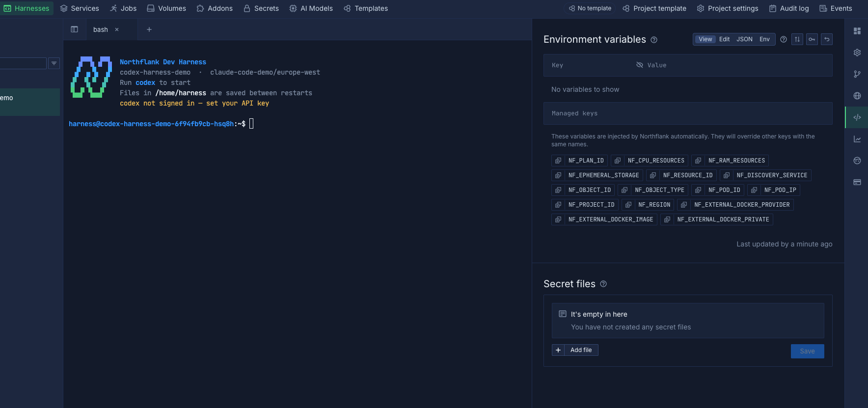Click the undo arrow button in Environment variables
868x408 pixels.
click(x=827, y=39)
